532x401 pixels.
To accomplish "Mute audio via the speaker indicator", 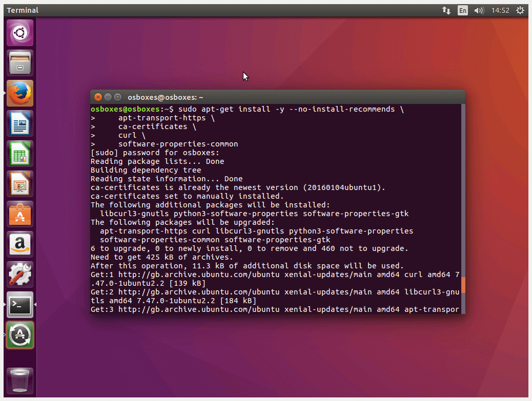I will click(x=479, y=10).
